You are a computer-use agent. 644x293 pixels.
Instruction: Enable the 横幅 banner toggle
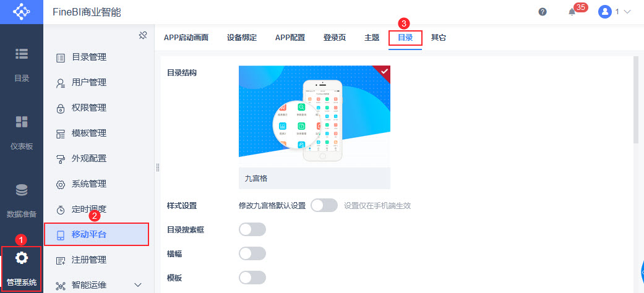(252, 253)
